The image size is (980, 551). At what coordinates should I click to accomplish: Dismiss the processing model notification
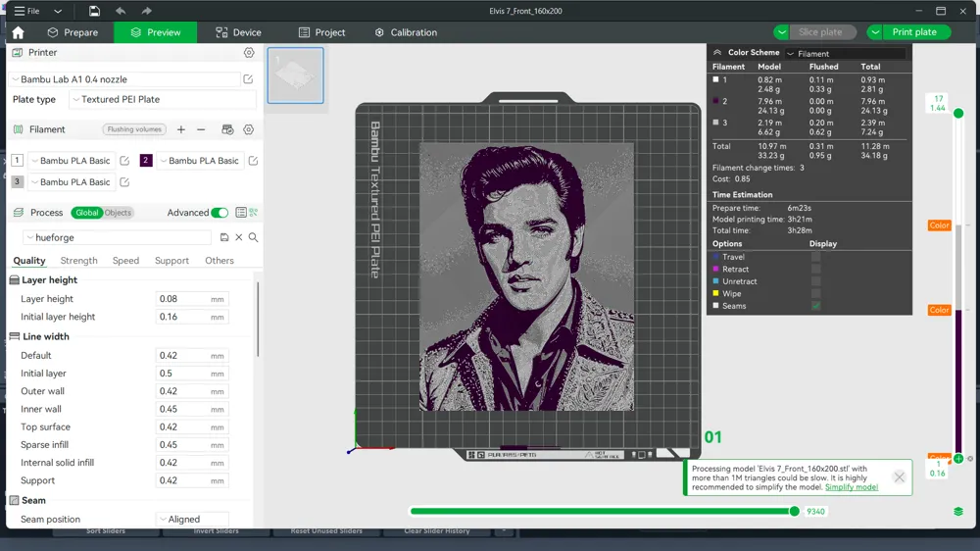click(900, 477)
